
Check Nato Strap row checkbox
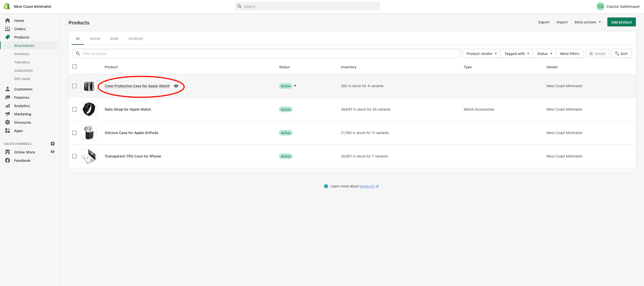pyautogui.click(x=74, y=109)
